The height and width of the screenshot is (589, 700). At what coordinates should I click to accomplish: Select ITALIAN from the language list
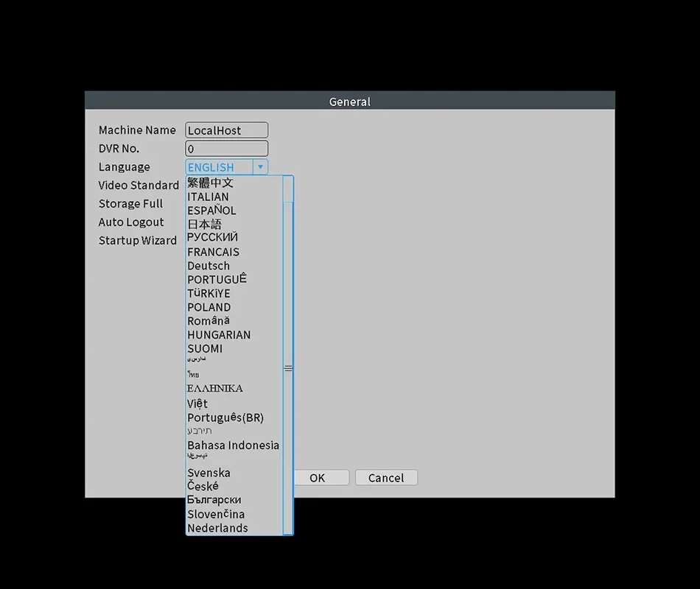pyautogui.click(x=208, y=197)
